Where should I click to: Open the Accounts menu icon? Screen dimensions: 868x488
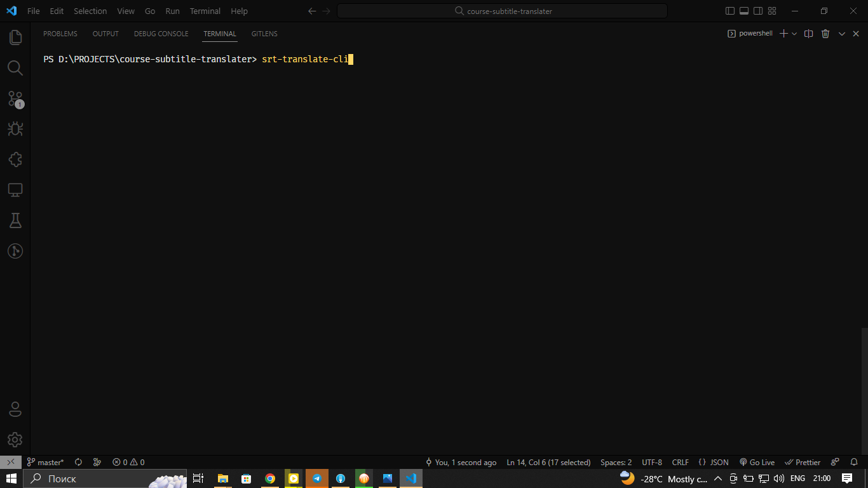15,409
